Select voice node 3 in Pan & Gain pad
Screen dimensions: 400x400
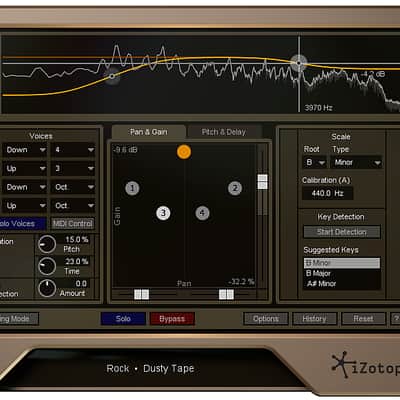click(163, 213)
